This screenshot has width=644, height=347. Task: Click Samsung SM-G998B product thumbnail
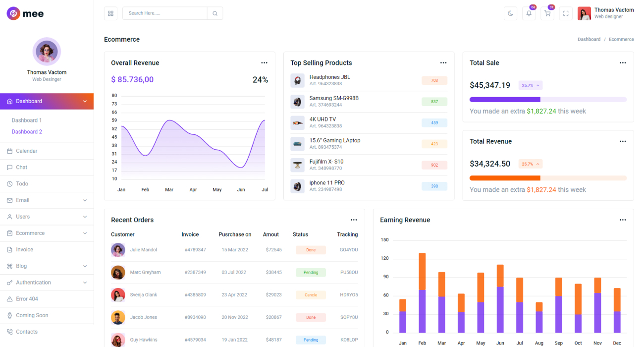coord(297,102)
